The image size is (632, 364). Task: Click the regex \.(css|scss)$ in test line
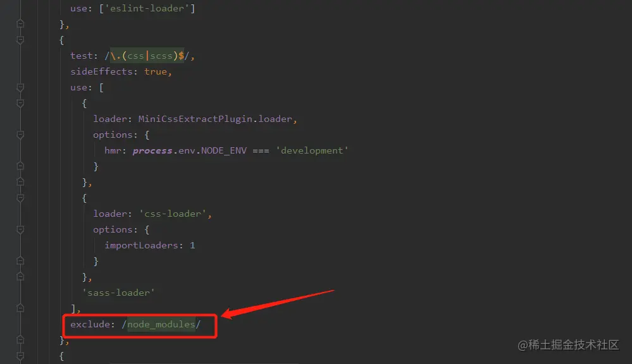[147, 56]
